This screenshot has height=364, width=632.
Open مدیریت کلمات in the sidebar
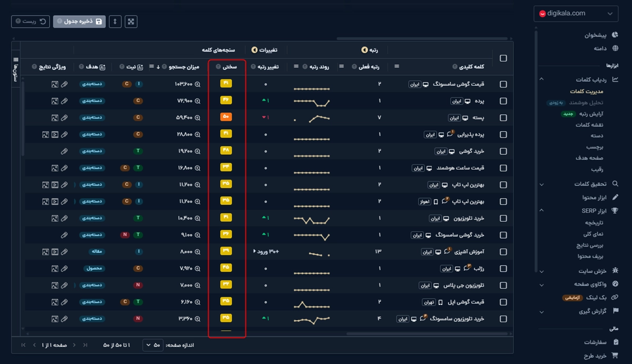pyautogui.click(x=586, y=92)
